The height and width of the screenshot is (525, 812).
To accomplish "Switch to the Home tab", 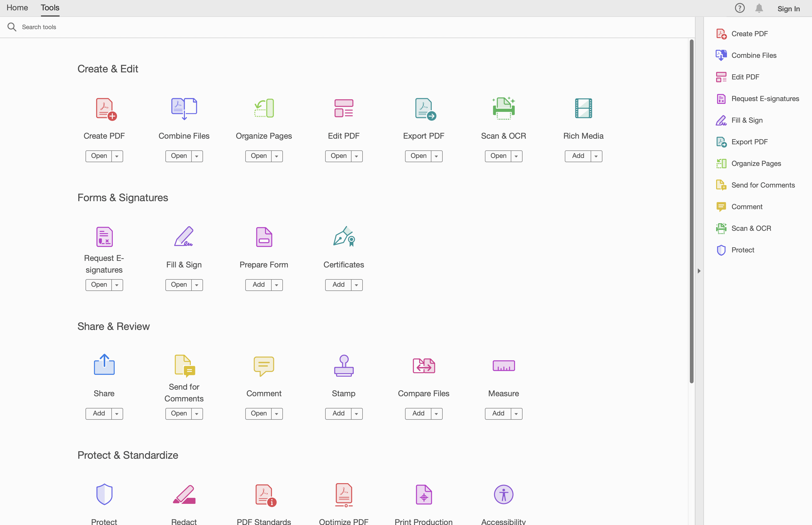I will click(17, 8).
